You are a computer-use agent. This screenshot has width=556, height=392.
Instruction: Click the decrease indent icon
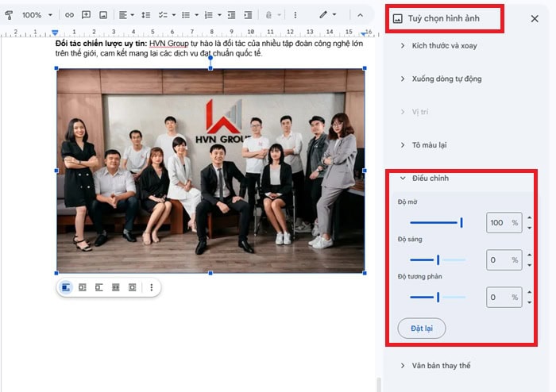[231, 15]
